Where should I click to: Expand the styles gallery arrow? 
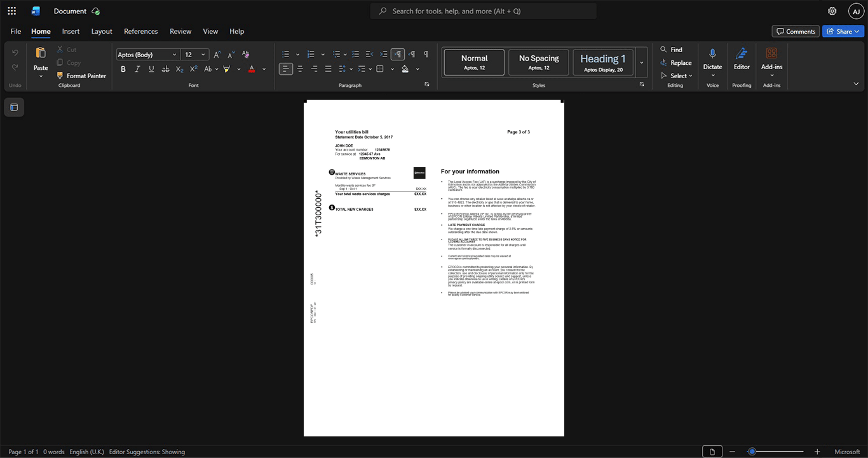pyautogui.click(x=642, y=63)
